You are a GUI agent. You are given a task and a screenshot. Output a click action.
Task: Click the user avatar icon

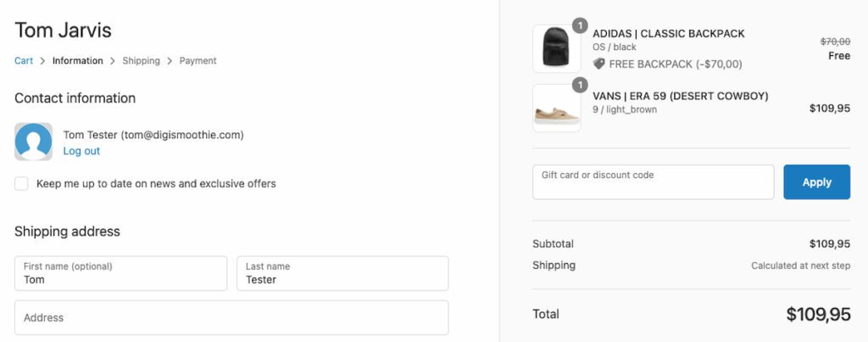click(34, 142)
